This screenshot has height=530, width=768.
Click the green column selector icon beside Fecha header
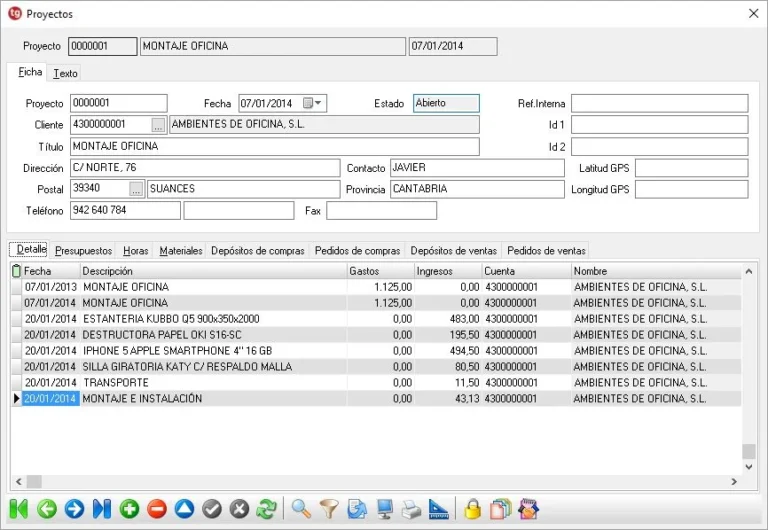(x=16, y=271)
